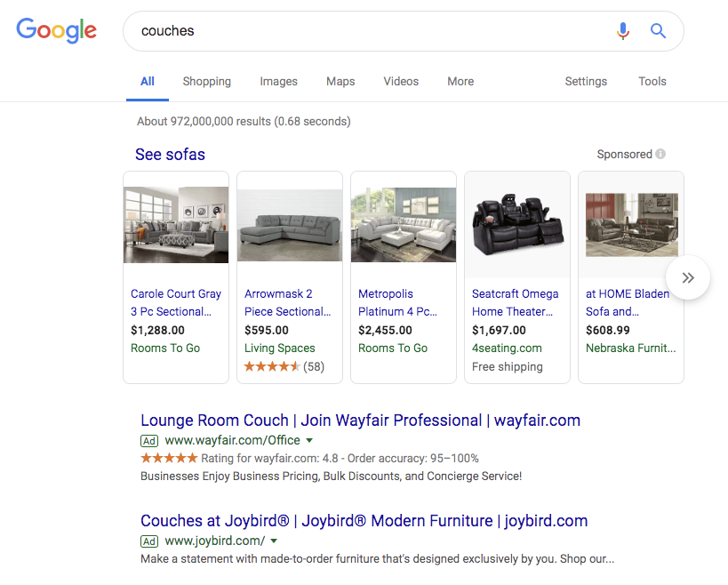Switch to the Images tab
Viewport: 728px width, 585px height.
(x=278, y=81)
